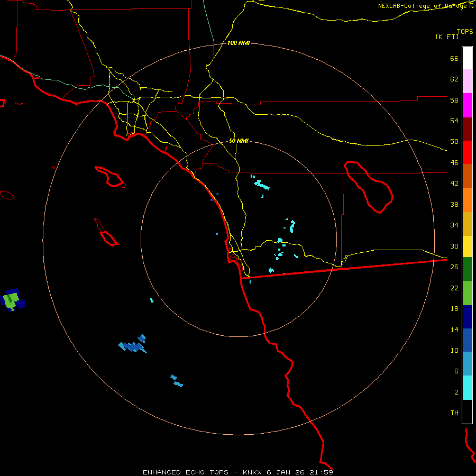Select the 66 value on the tops scale

point(454,58)
